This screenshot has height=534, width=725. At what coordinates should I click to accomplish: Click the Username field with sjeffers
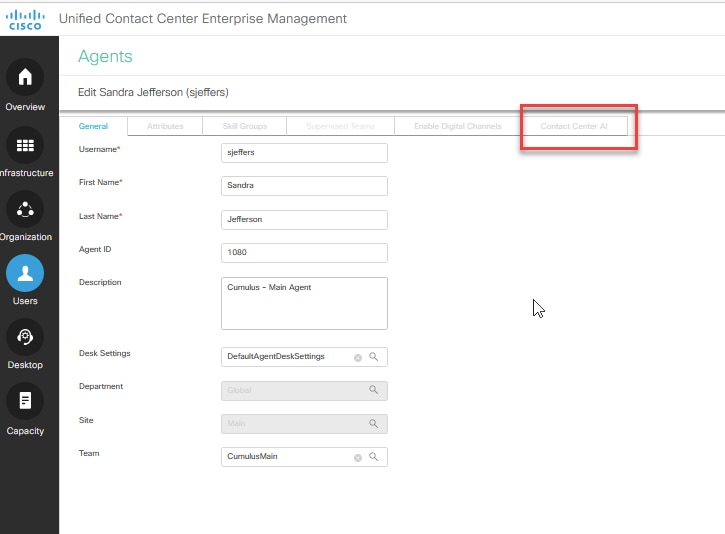pos(304,153)
